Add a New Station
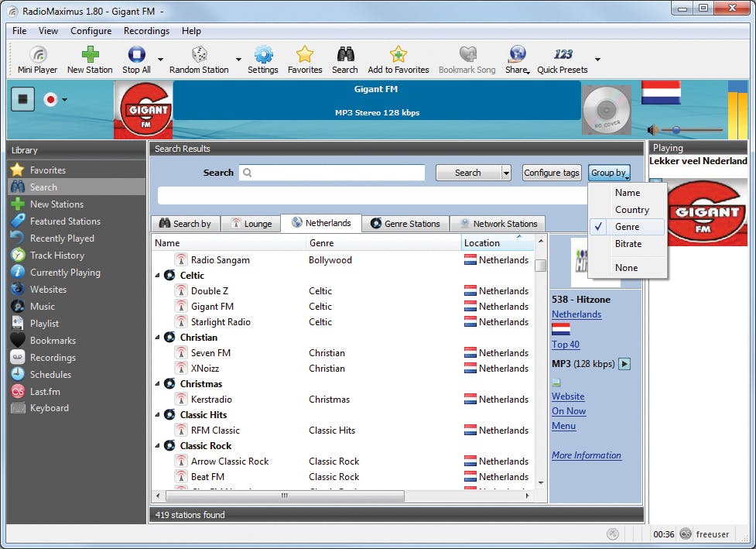This screenshot has height=549, width=756. click(90, 60)
